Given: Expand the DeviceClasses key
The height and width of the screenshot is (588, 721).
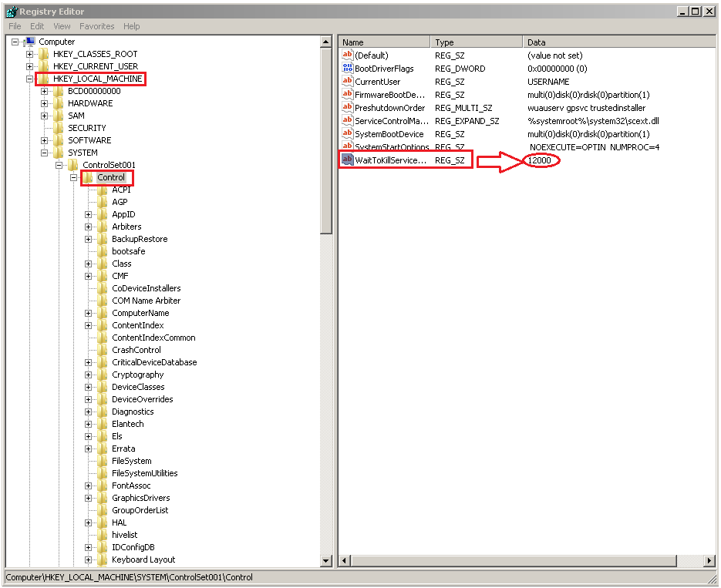Looking at the screenshot, I should pos(88,388).
